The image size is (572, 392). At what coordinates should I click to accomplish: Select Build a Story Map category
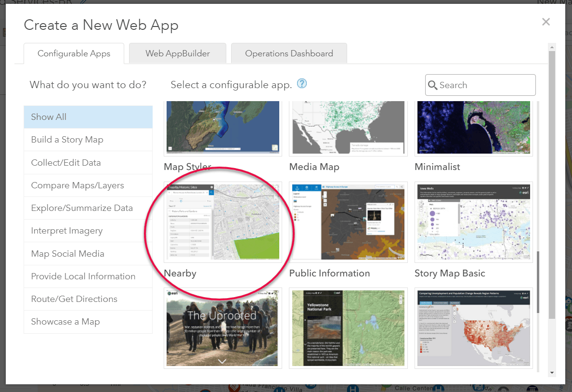88,140
